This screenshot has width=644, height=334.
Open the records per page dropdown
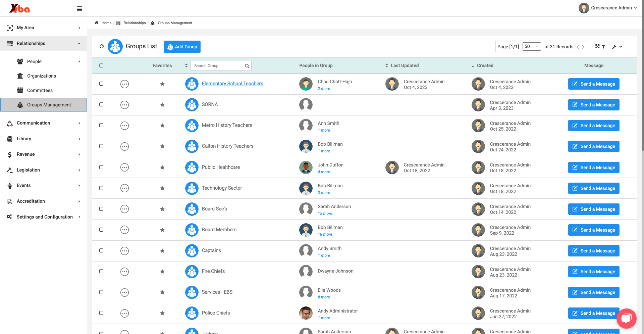[x=532, y=47]
